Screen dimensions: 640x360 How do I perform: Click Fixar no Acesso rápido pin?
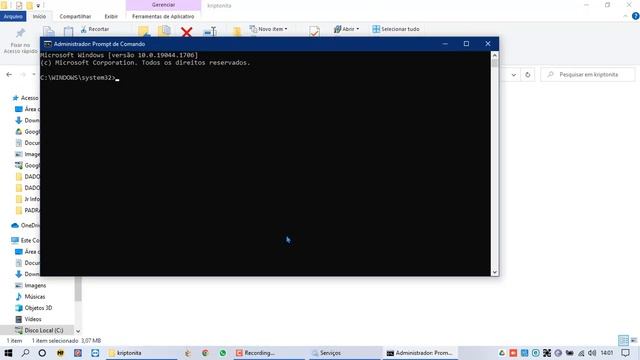point(20,40)
